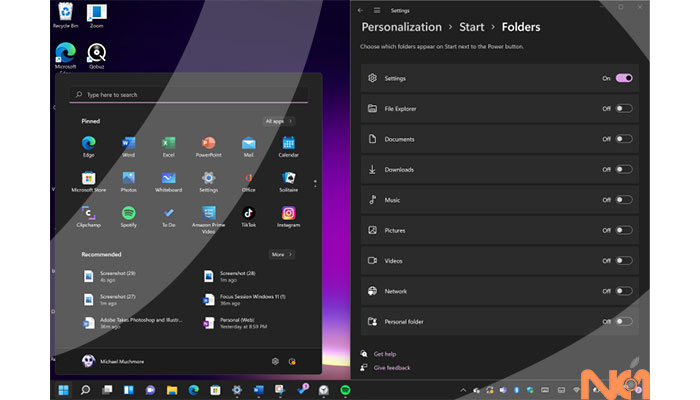Viewport: 700px width, 400px height.
Task: Open Settings app in pinned grid
Action: click(x=208, y=182)
